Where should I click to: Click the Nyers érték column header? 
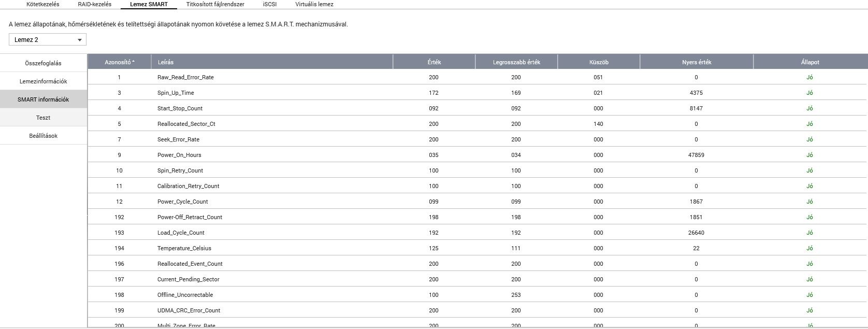pyautogui.click(x=697, y=62)
